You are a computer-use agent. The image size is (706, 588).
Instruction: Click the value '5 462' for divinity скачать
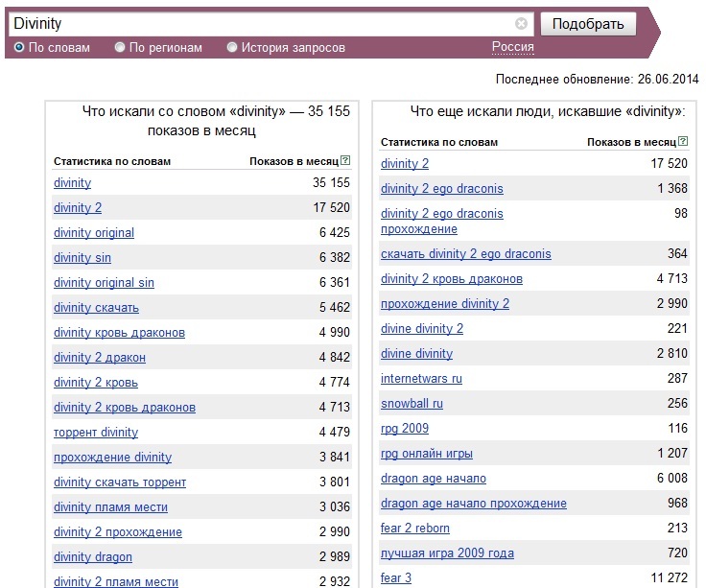[x=334, y=308]
